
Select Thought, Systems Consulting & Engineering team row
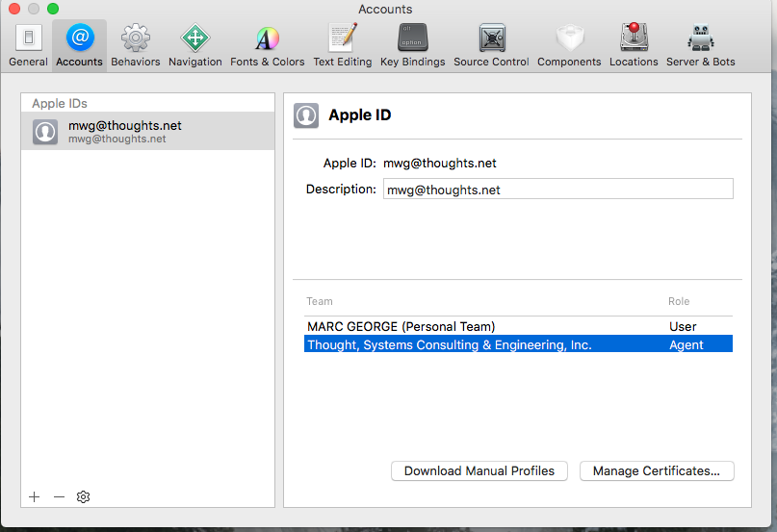click(x=518, y=344)
